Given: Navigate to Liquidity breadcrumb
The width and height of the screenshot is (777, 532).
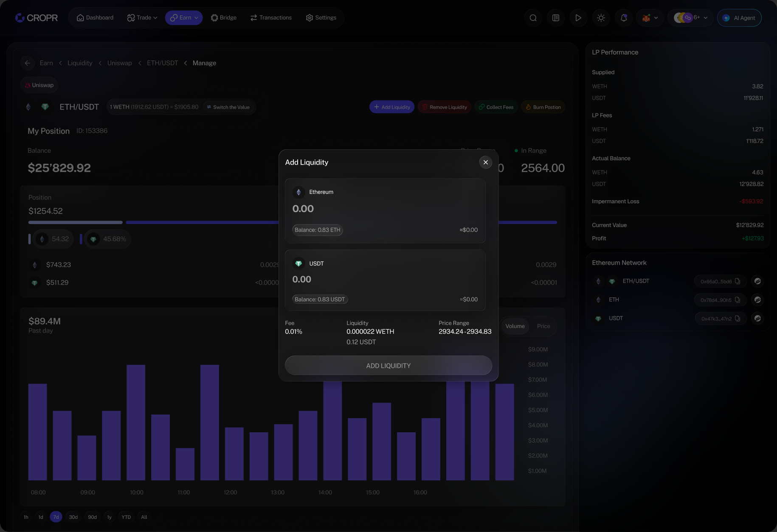Looking at the screenshot, I should pos(80,63).
